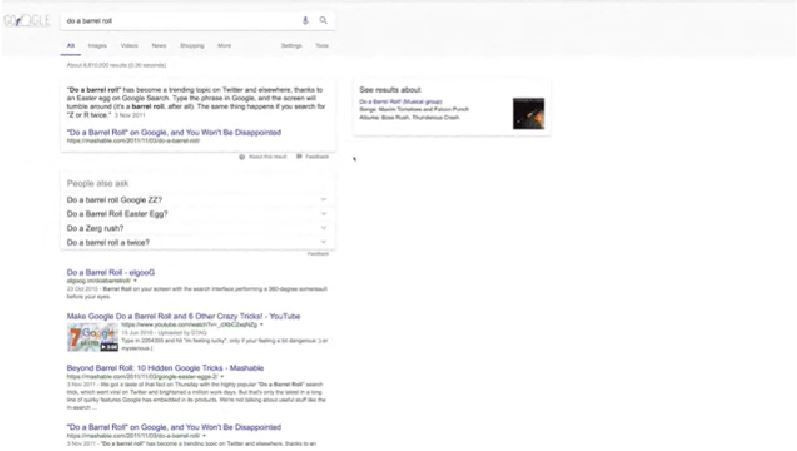Open elgooG result URL dropdown arrow
797x451 pixels.
coord(135,281)
